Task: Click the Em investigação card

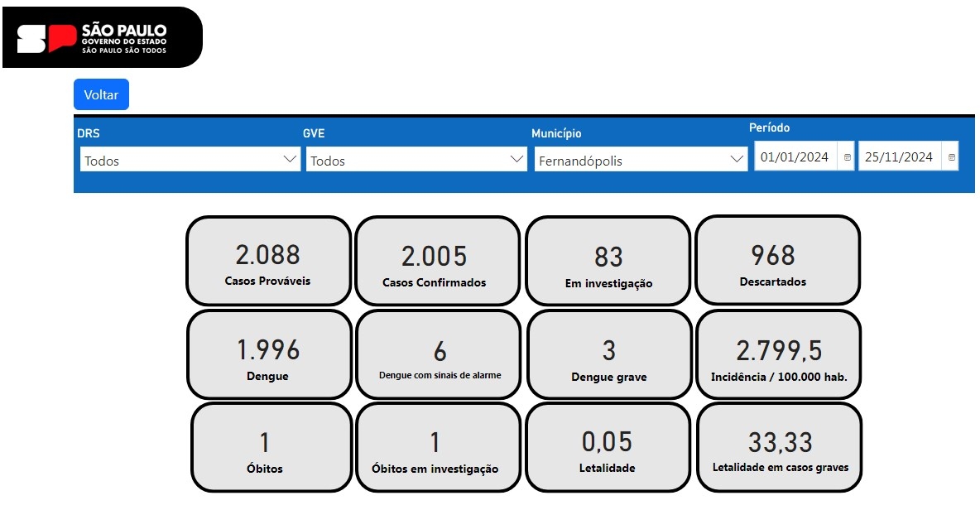Action: point(608,262)
